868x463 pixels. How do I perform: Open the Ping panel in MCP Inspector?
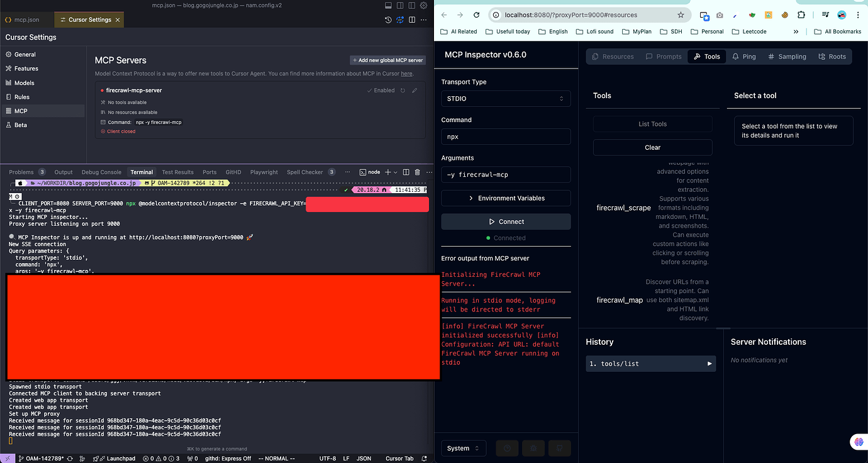pos(745,56)
